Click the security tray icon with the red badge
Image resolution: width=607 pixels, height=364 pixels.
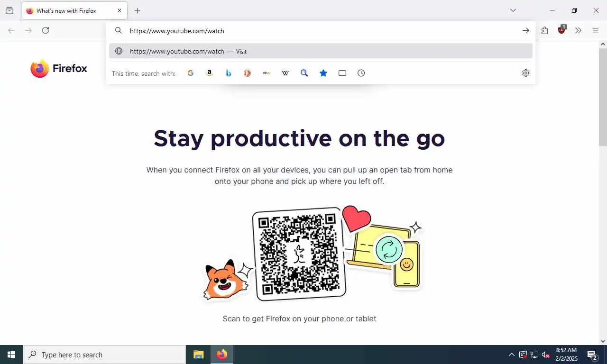523,355
